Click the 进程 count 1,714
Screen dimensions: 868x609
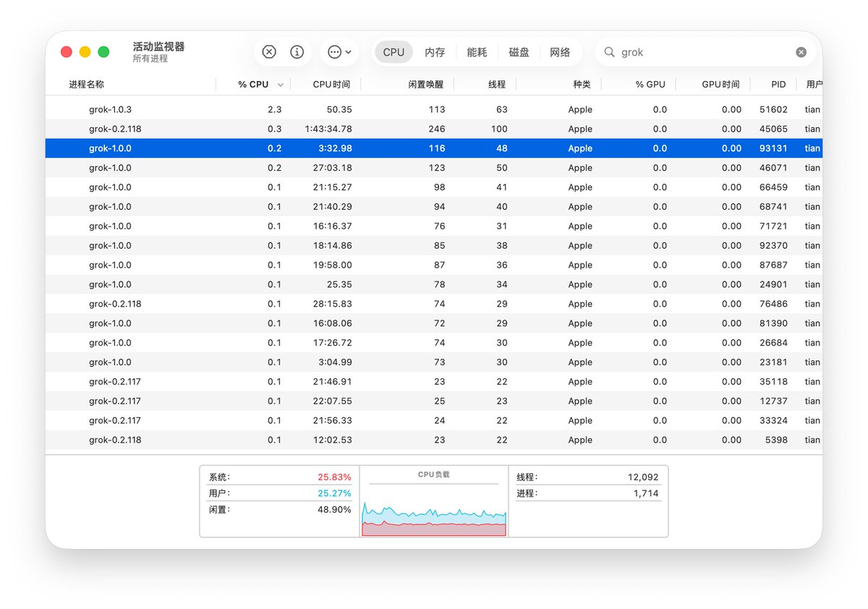point(647,493)
